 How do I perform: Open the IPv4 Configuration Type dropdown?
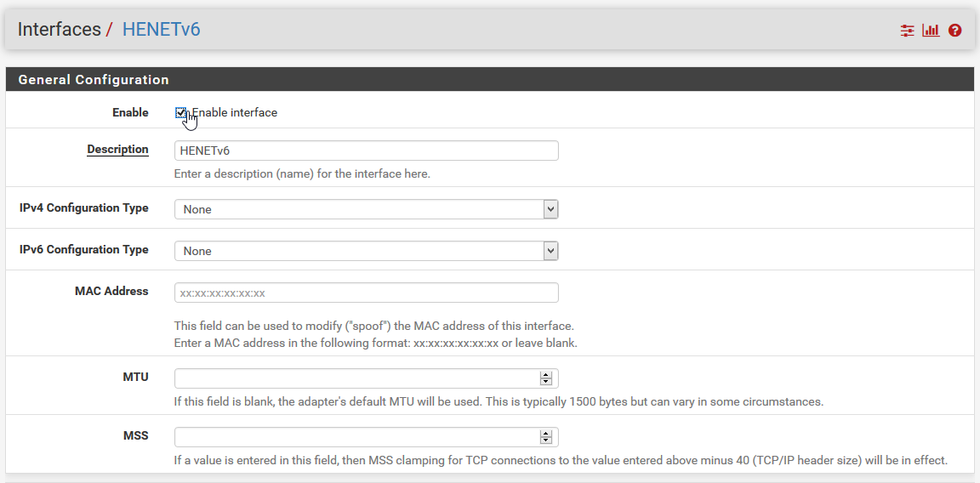click(366, 209)
